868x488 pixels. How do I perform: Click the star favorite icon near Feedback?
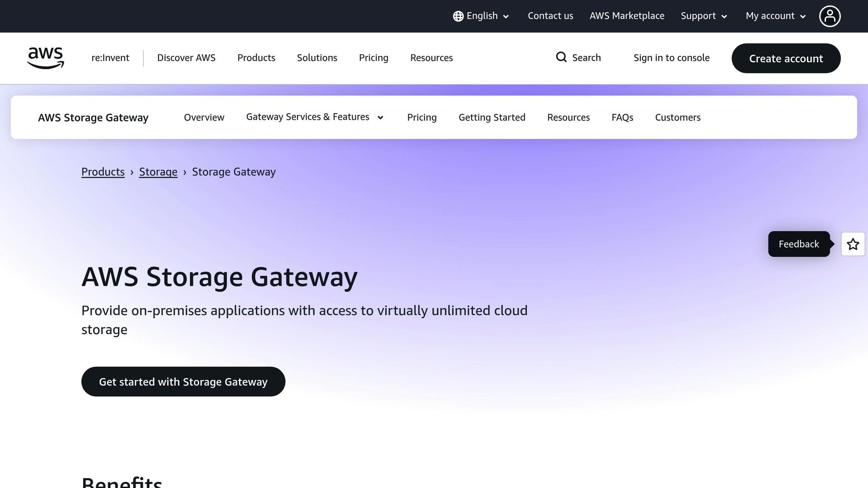click(x=853, y=244)
